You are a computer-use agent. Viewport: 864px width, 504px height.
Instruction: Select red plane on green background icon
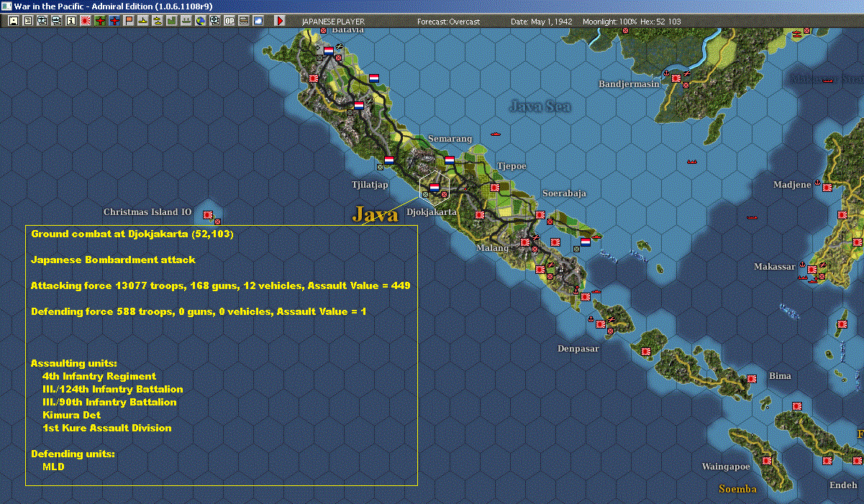(x=100, y=21)
